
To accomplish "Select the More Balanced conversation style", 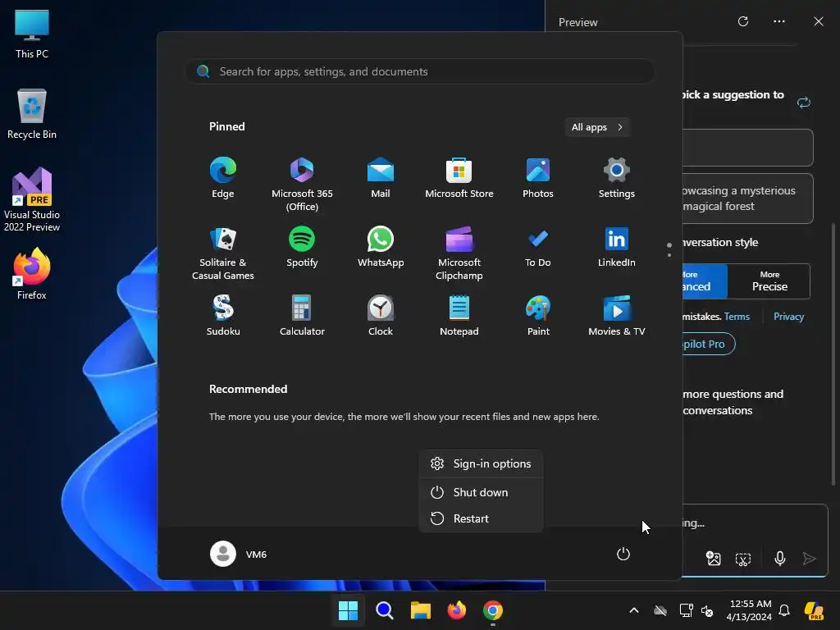I will tap(705, 281).
